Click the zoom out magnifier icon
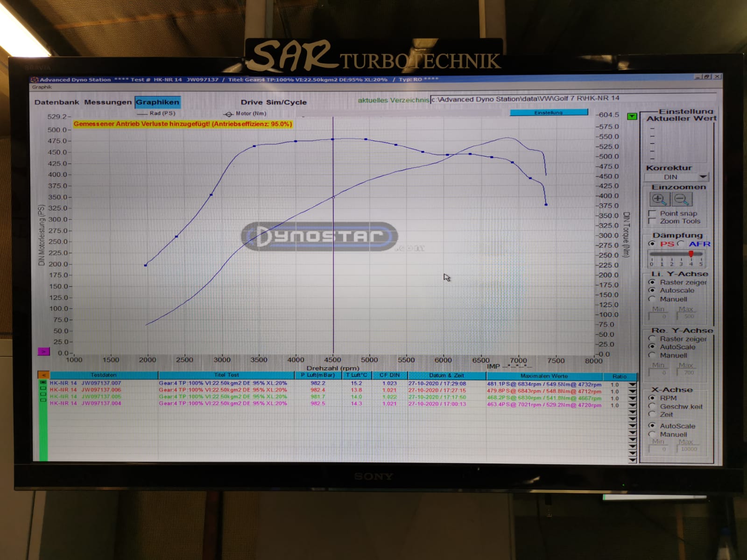The image size is (747, 560). click(x=681, y=199)
